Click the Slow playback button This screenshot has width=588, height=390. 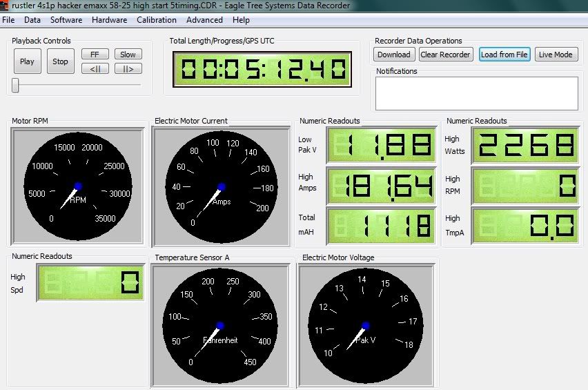128,55
